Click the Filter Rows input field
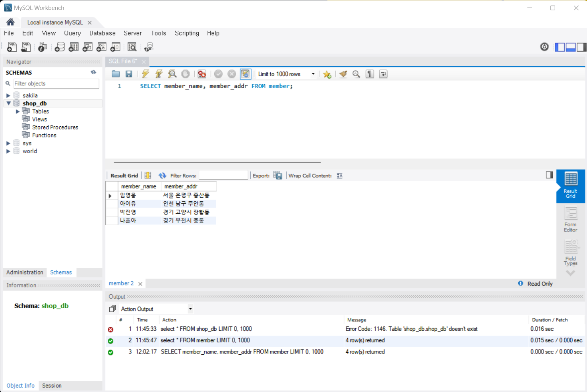Viewport: 587px width, 392px height. coord(223,175)
